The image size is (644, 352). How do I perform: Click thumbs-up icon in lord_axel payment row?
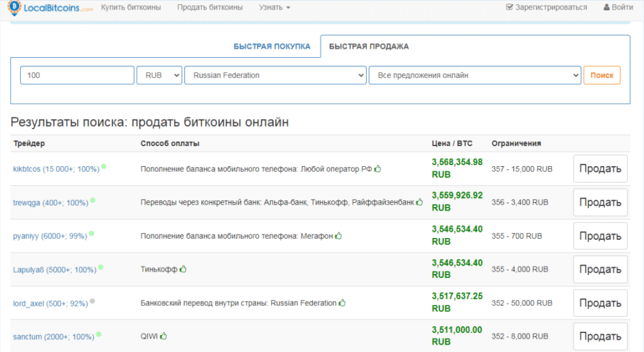[x=342, y=303]
